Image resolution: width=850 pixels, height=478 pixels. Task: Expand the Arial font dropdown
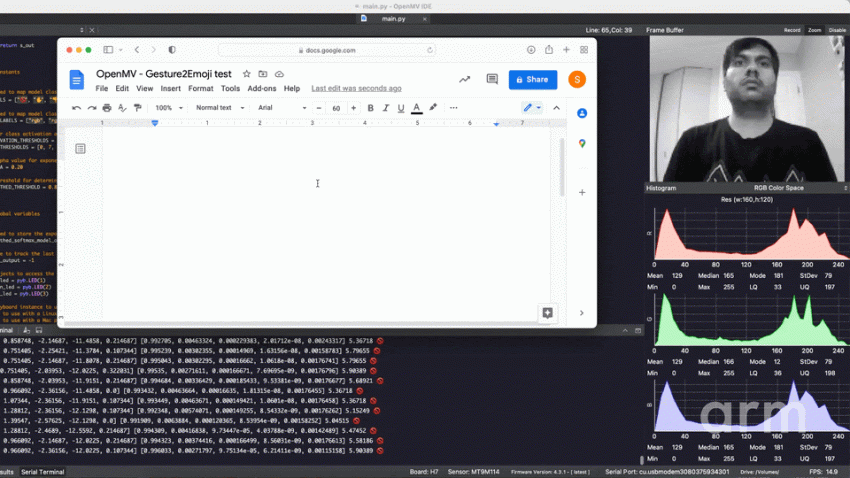point(282,108)
